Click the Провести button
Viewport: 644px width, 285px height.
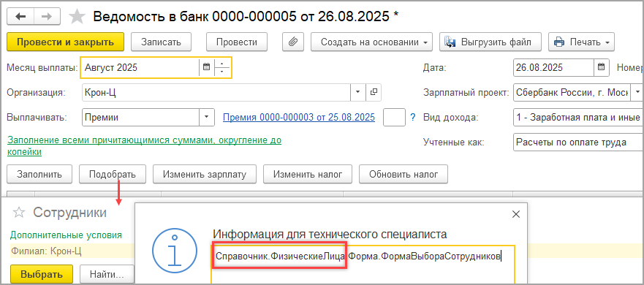click(237, 42)
